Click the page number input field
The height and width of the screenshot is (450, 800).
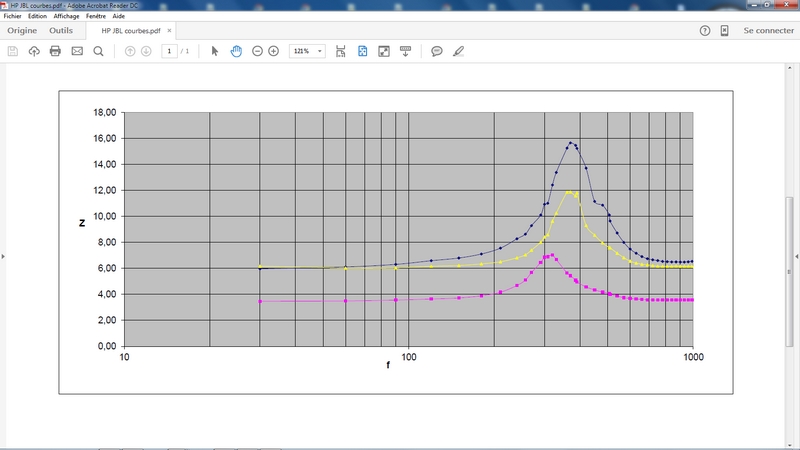(x=170, y=51)
